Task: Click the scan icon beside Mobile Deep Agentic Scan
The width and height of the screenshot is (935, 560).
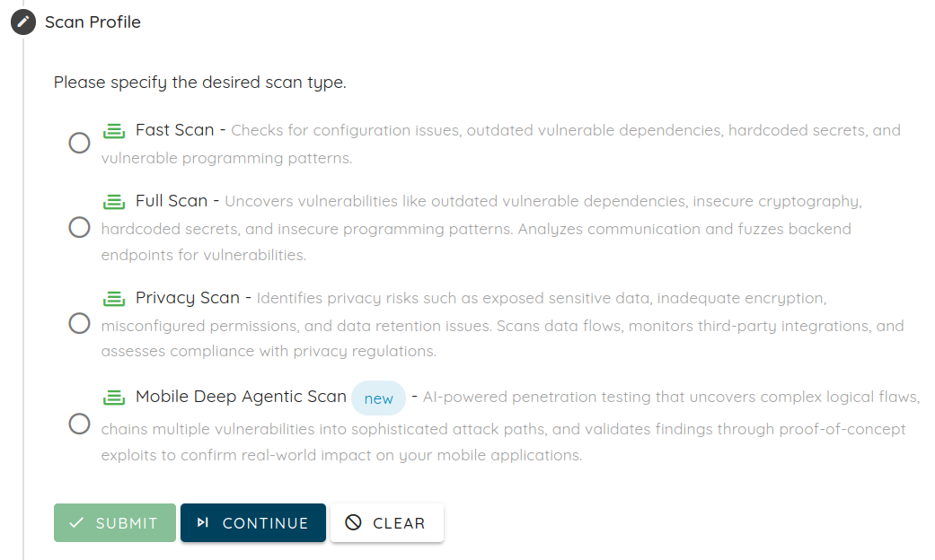Action: click(114, 396)
